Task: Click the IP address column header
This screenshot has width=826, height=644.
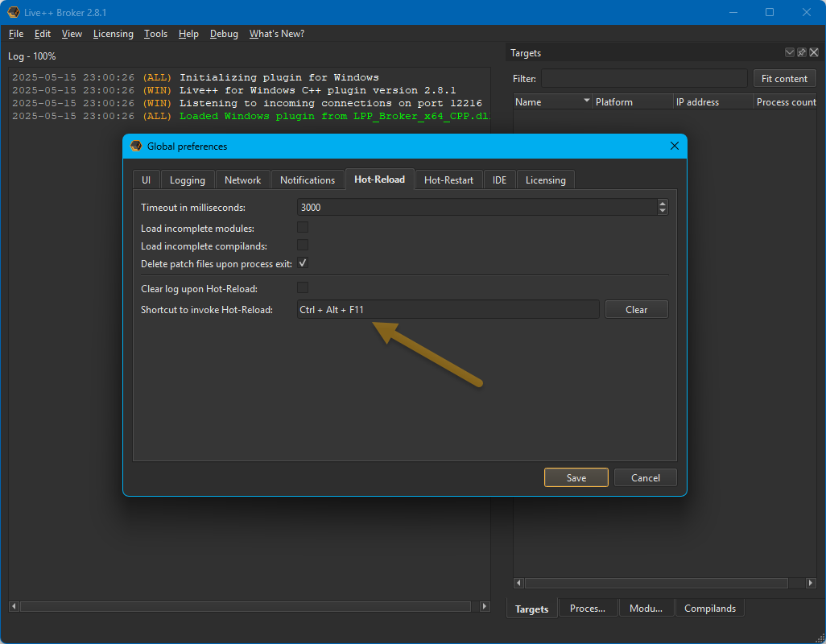Action: [x=714, y=101]
